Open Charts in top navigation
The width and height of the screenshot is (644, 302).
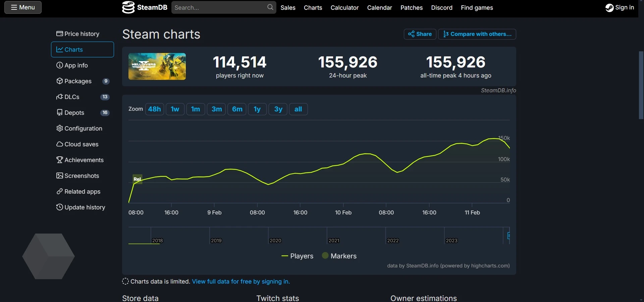click(x=313, y=7)
